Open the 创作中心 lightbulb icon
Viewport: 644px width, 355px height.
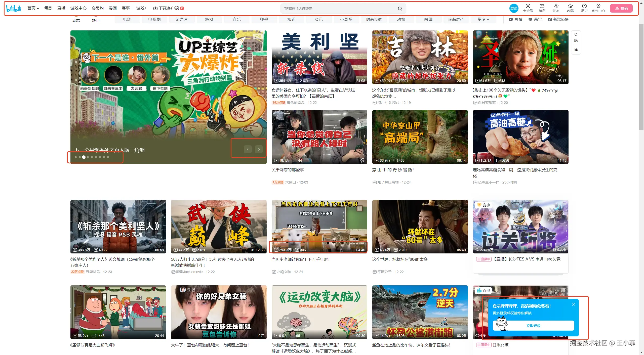(x=598, y=6)
